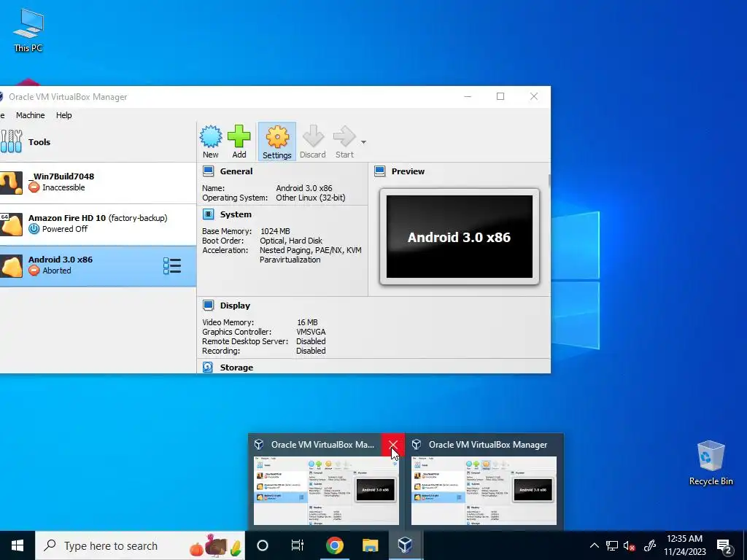Click the Display section icon

pyautogui.click(x=208, y=306)
